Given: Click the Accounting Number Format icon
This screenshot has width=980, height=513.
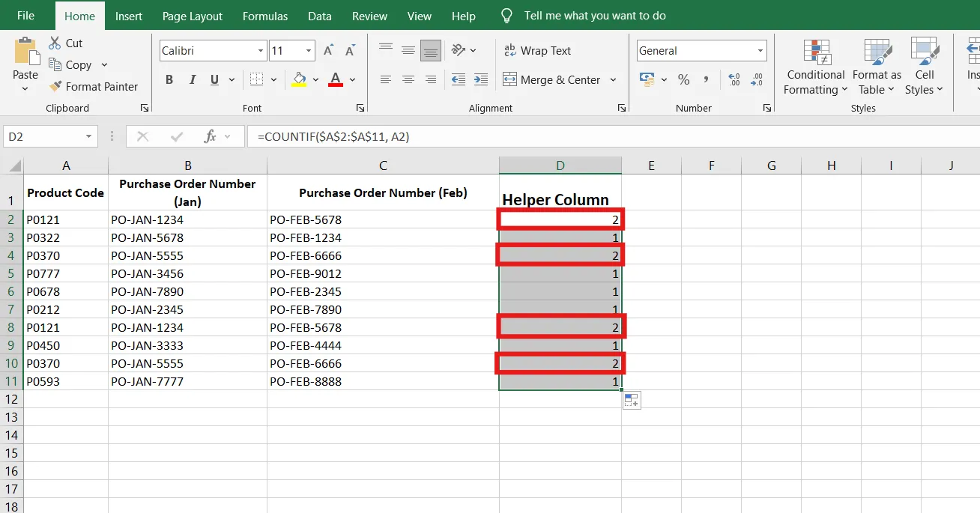Looking at the screenshot, I should pos(647,79).
